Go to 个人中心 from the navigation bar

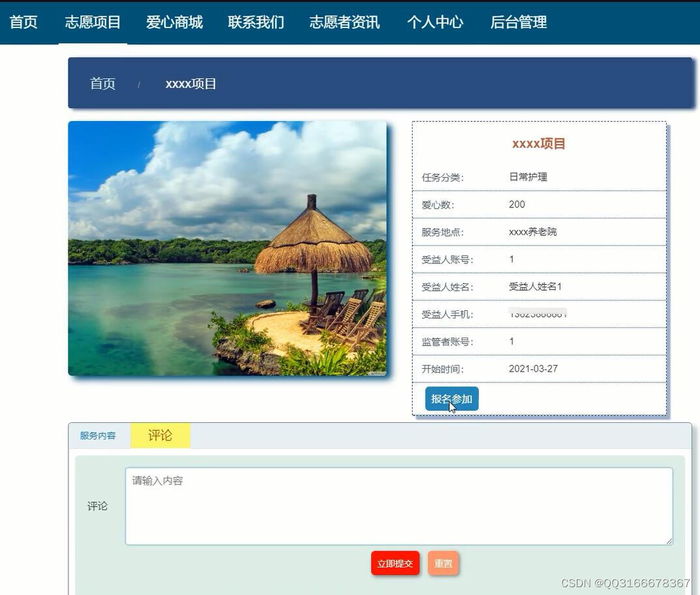[x=435, y=22]
